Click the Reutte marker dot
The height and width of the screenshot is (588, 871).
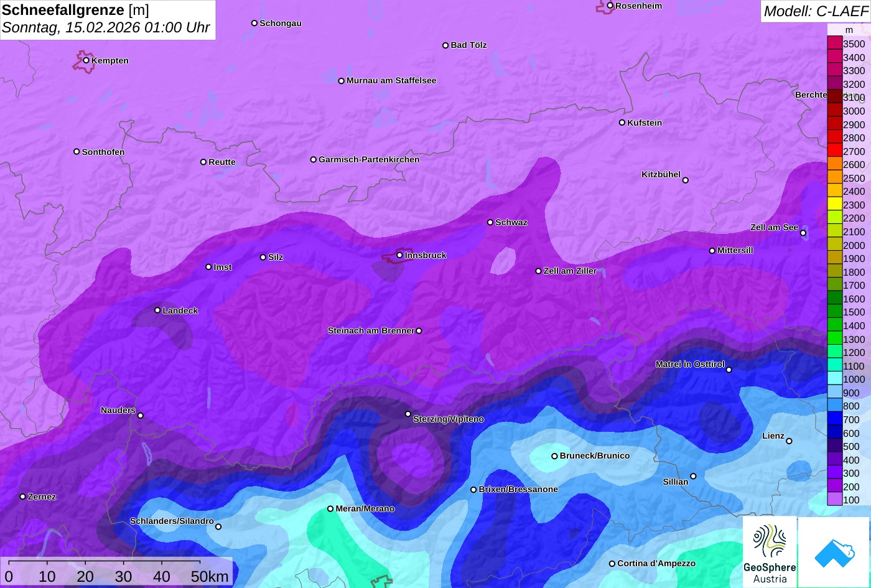pyautogui.click(x=203, y=162)
